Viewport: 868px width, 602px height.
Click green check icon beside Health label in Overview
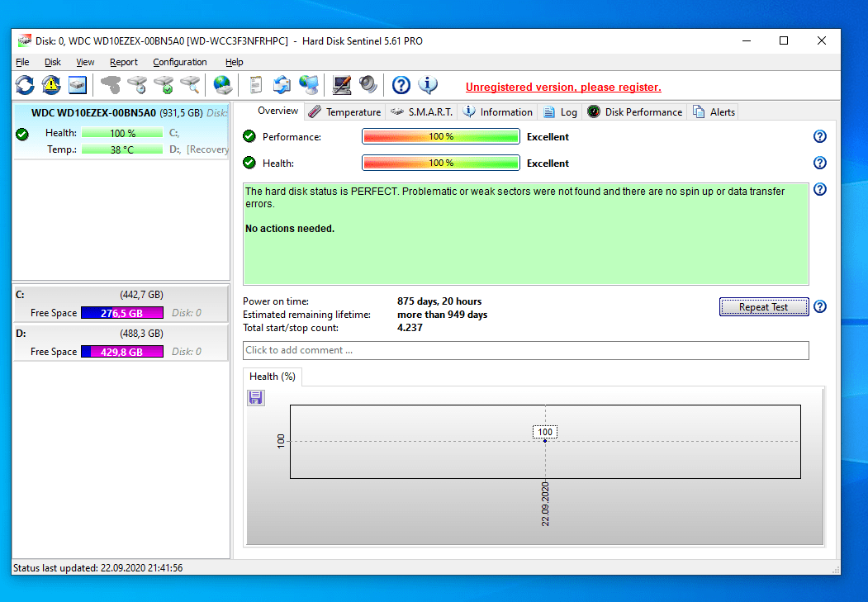249,163
